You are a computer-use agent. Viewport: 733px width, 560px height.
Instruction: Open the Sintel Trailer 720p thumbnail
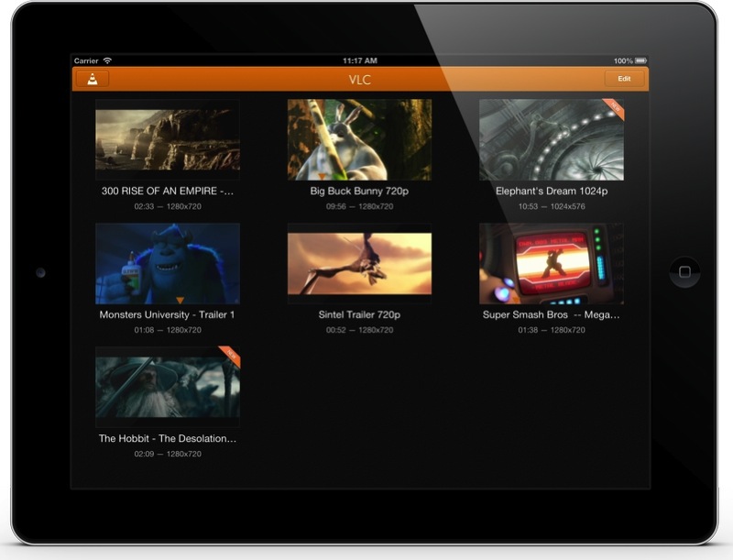359,264
